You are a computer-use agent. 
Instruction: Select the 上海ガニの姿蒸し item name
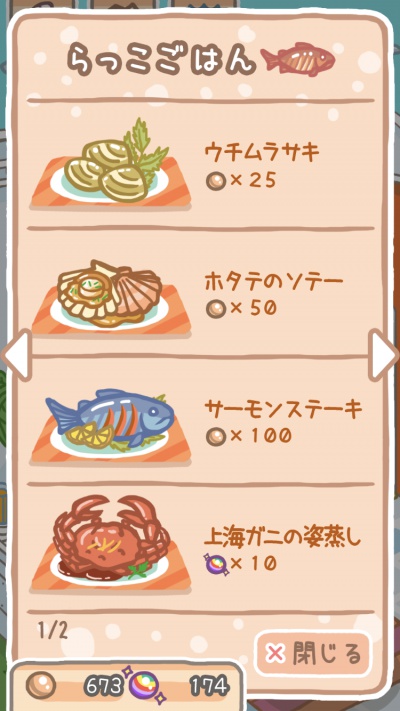283,537
